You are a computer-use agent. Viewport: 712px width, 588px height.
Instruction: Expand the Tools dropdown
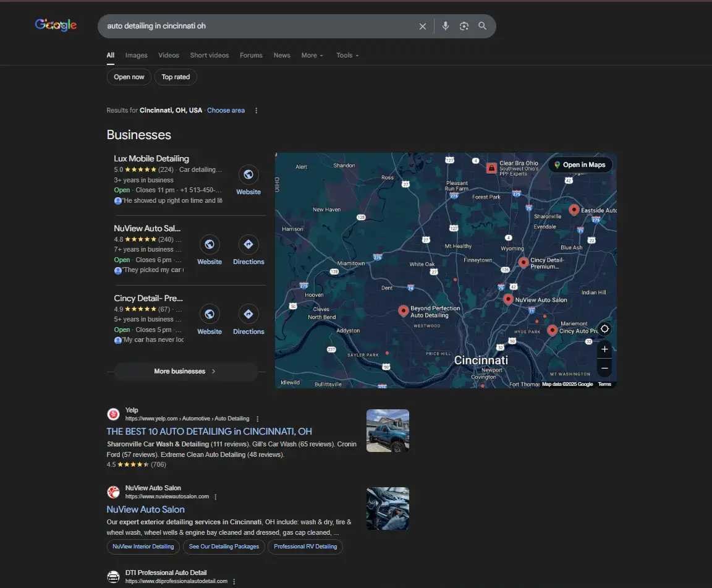click(x=347, y=55)
